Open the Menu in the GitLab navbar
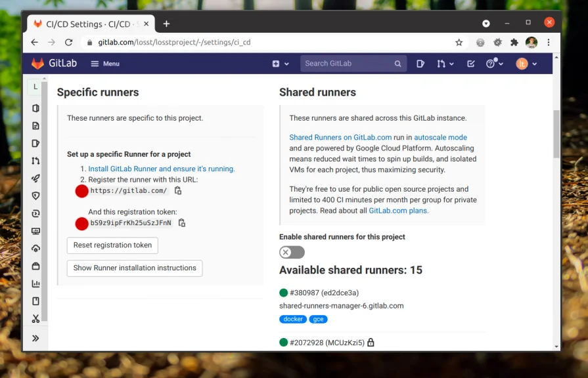The height and width of the screenshot is (378, 588). pos(105,64)
